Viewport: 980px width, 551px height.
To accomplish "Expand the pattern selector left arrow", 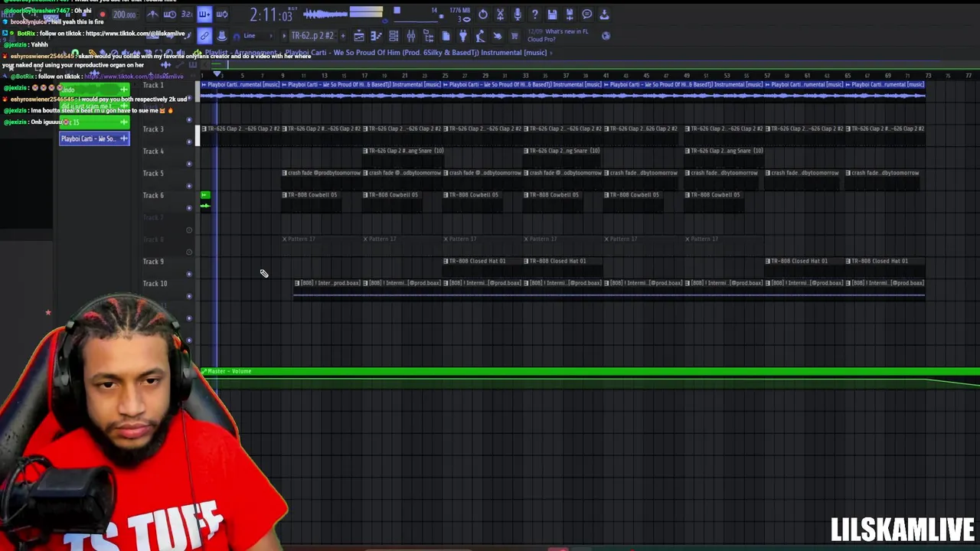I will [284, 36].
